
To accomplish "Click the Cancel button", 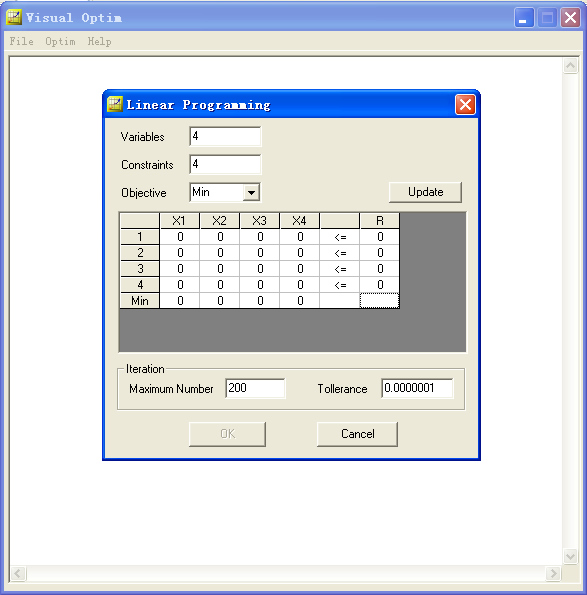I will click(x=357, y=434).
